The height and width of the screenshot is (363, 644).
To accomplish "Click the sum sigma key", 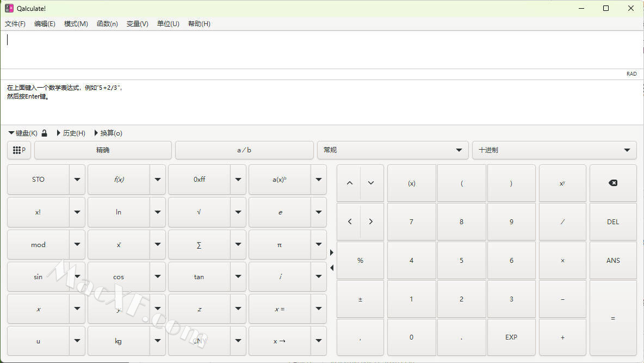I will point(199,244).
